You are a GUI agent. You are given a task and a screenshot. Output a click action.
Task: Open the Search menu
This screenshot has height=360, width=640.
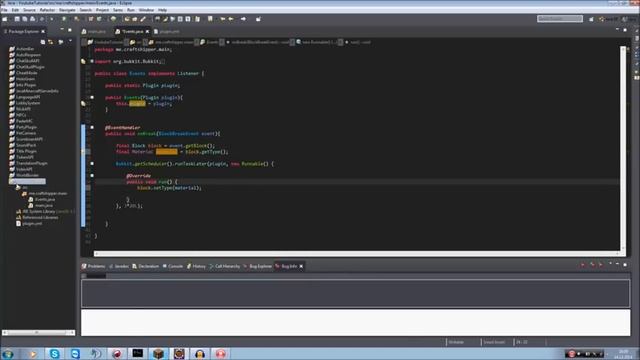(x=85, y=10)
